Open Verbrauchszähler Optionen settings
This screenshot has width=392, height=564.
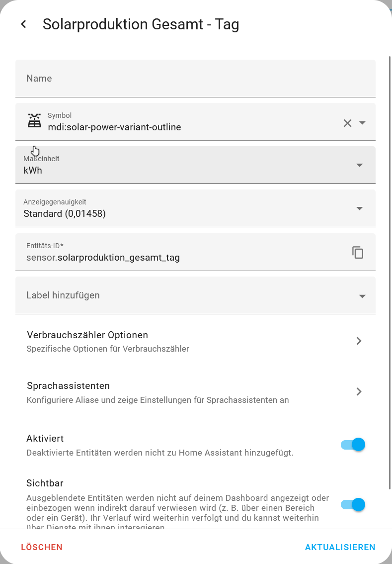tap(195, 341)
